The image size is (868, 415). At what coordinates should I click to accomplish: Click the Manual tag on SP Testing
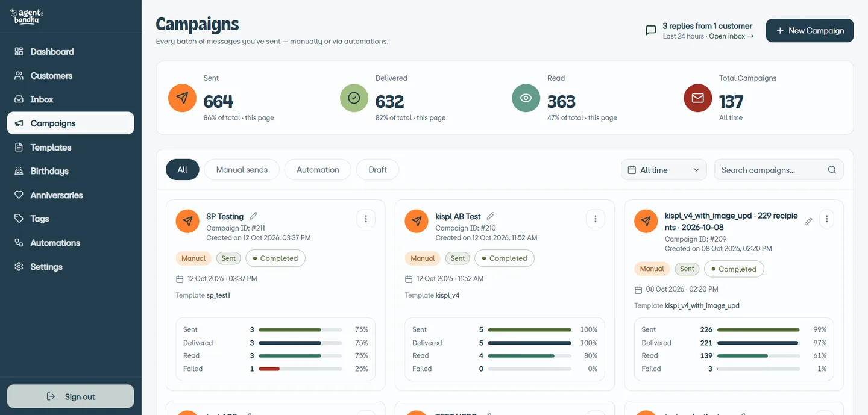click(193, 258)
